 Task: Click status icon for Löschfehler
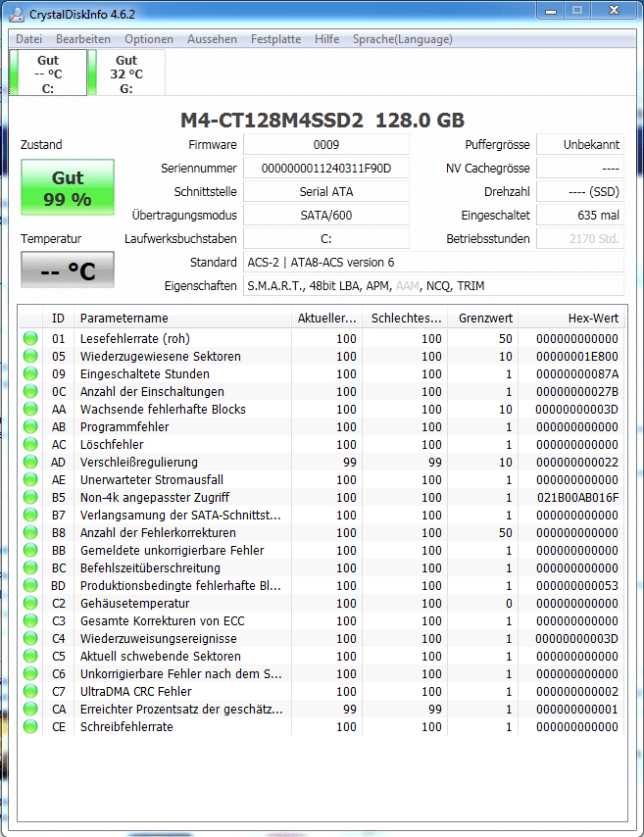pyautogui.click(x=30, y=444)
